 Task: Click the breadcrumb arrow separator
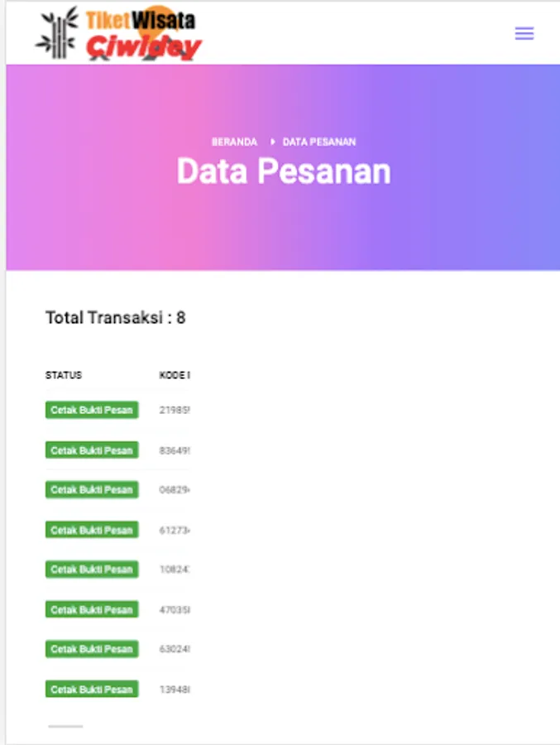[x=271, y=142]
